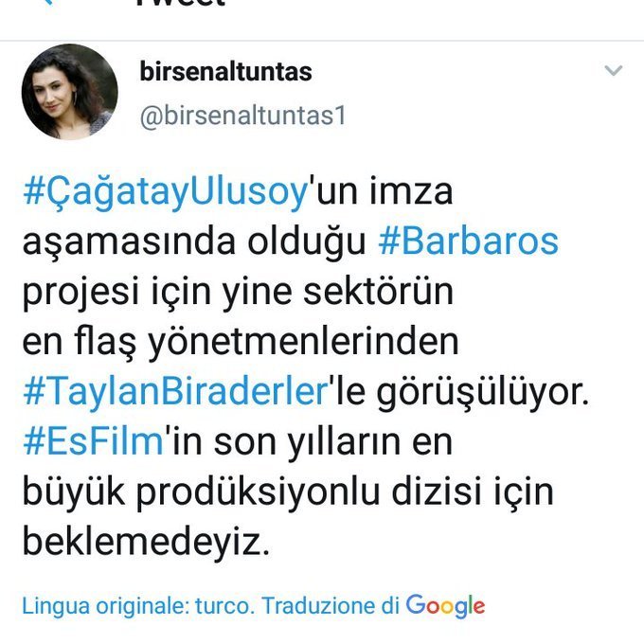The width and height of the screenshot is (644, 644).
Task: Click the Traduzione di text
Action: [331, 606]
